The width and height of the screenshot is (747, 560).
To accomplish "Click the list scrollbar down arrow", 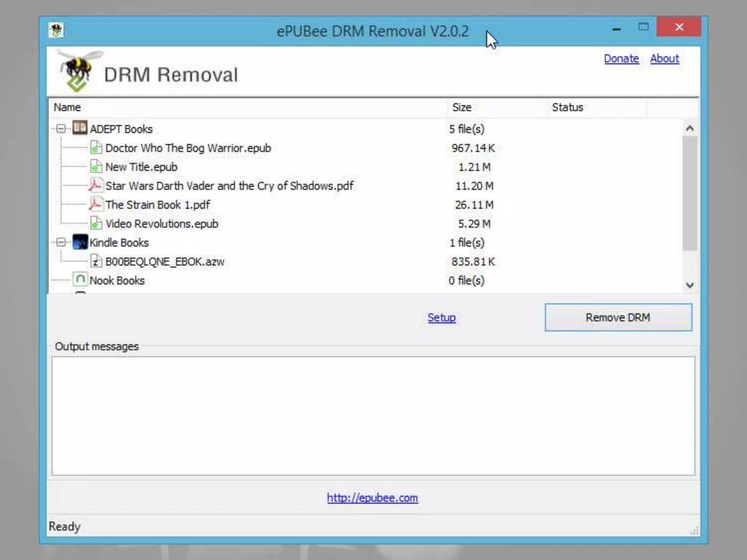I will pos(689,285).
